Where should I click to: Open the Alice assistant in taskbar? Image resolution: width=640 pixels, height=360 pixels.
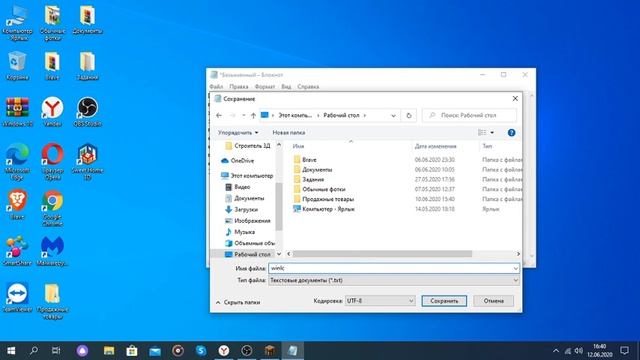(82, 351)
